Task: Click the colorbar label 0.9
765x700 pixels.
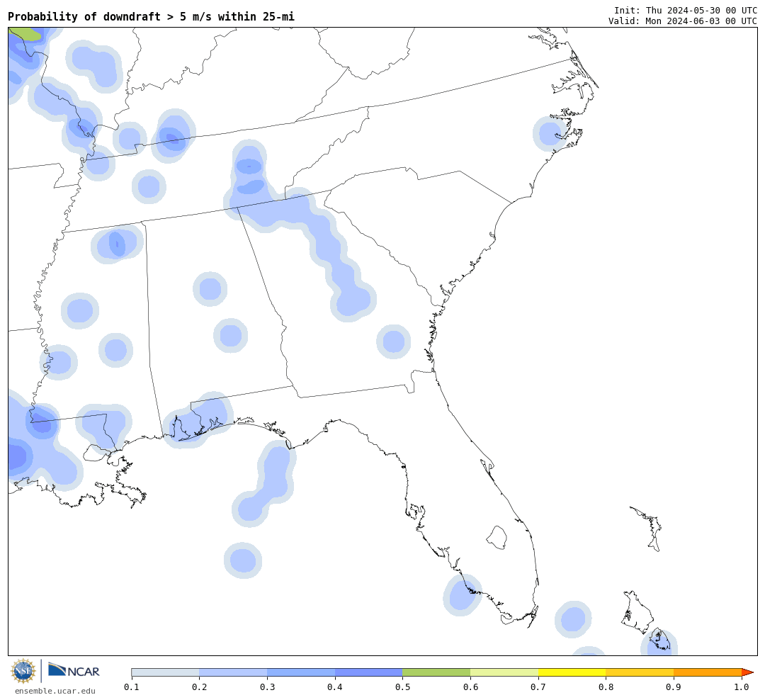Action: (x=674, y=687)
